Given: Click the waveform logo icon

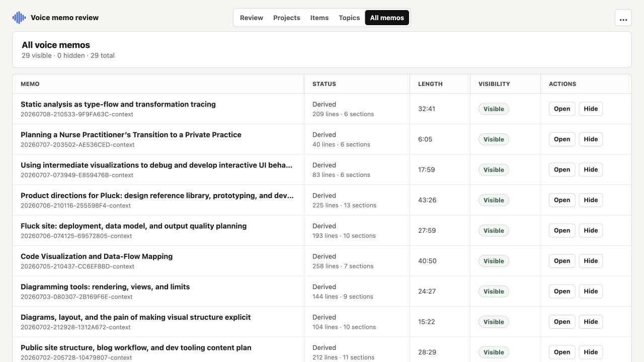Looking at the screenshot, I should point(19,18).
